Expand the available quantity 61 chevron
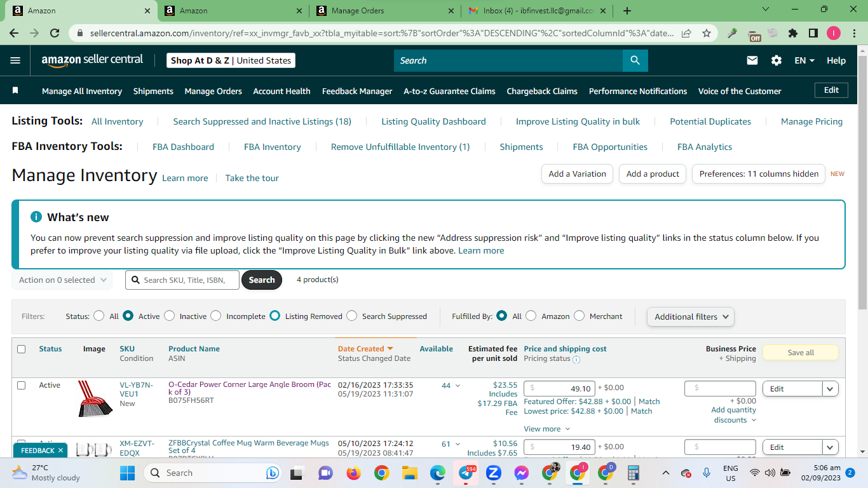This screenshot has height=488, width=868. (x=458, y=444)
